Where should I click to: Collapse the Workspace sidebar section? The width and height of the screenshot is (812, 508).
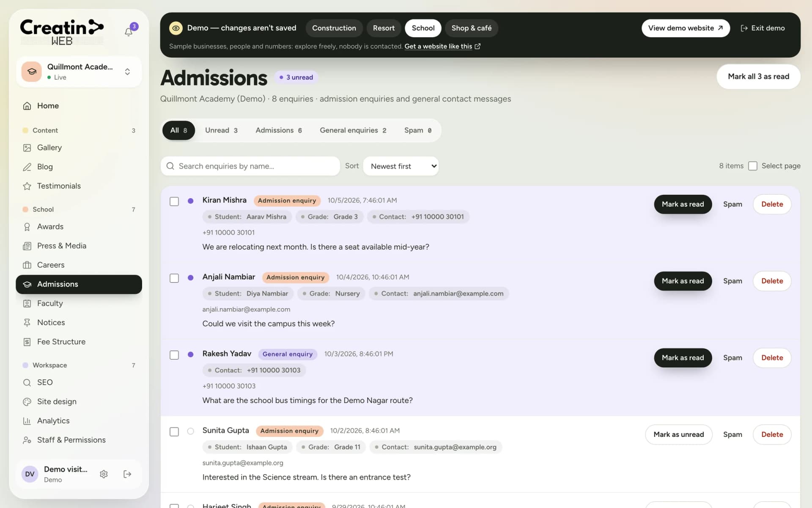pos(79,365)
